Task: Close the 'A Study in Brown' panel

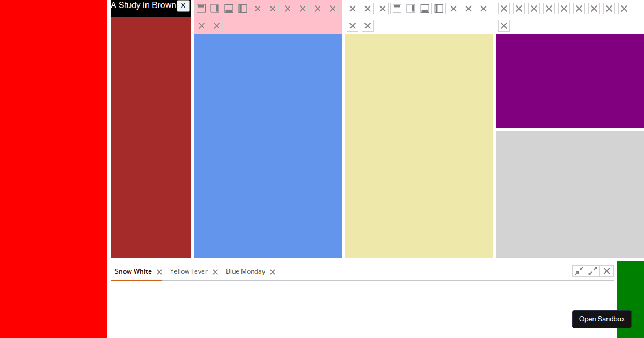Action: (182, 6)
